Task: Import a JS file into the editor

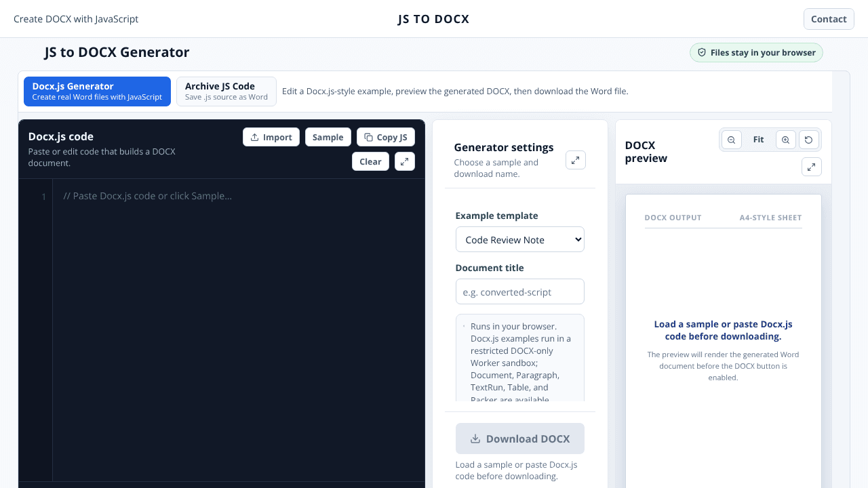Action: 271,137
